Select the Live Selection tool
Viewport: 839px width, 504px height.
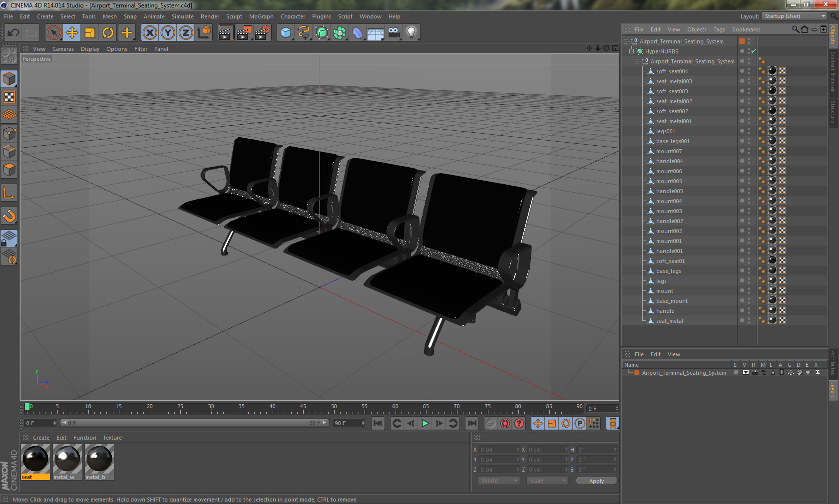53,33
